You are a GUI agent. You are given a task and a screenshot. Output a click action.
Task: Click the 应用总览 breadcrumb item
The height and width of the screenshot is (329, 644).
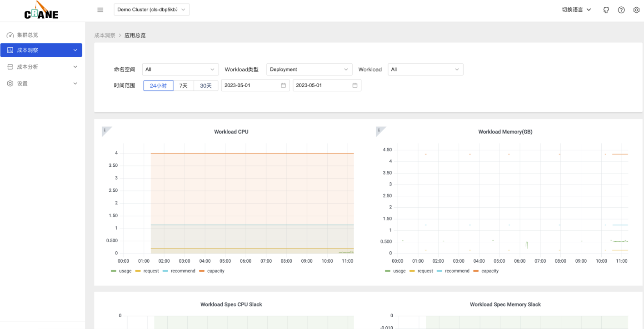135,35
